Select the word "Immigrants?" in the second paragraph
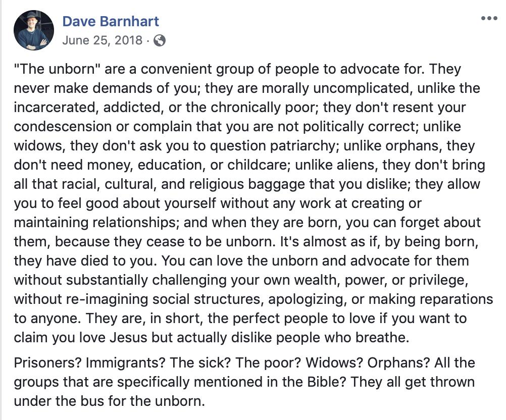This screenshot has width=506, height=420. 125,363
